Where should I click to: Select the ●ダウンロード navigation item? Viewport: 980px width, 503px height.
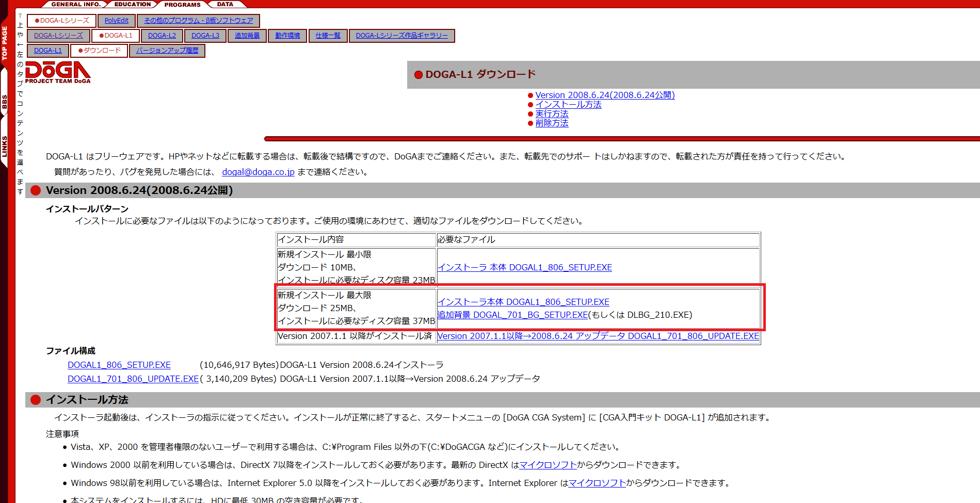pyautogui.click(x=99, y=51)
